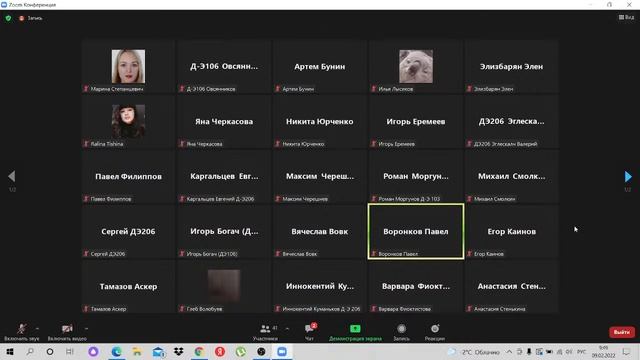Image resolution: width=640 pixels, height=360 pixels.
Task: Click the Каргальцев Евг... tile name
Action: (224, 176)
